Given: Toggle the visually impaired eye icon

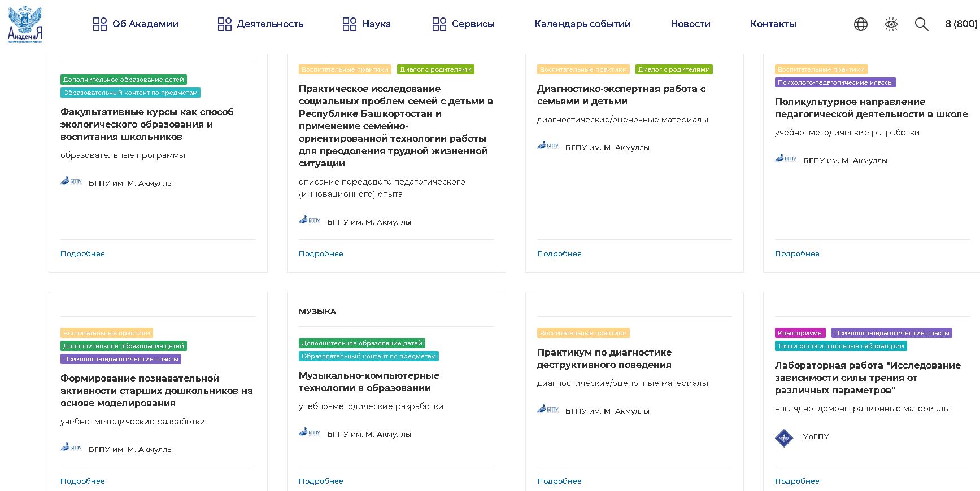Looking at the screenshot, I should [x=891, y=24].
